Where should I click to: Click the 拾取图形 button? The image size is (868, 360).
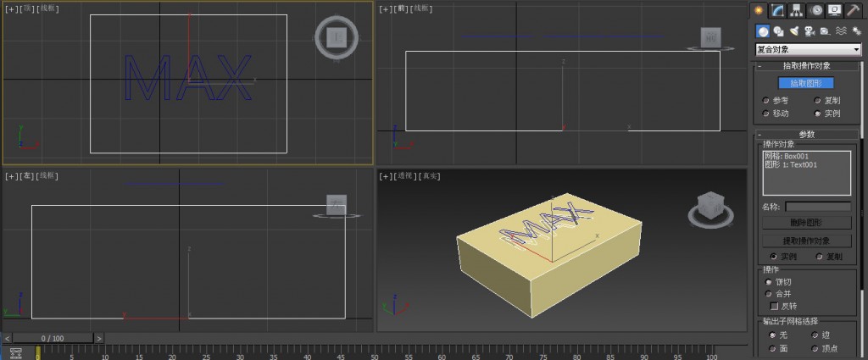[x=806, y=83]
